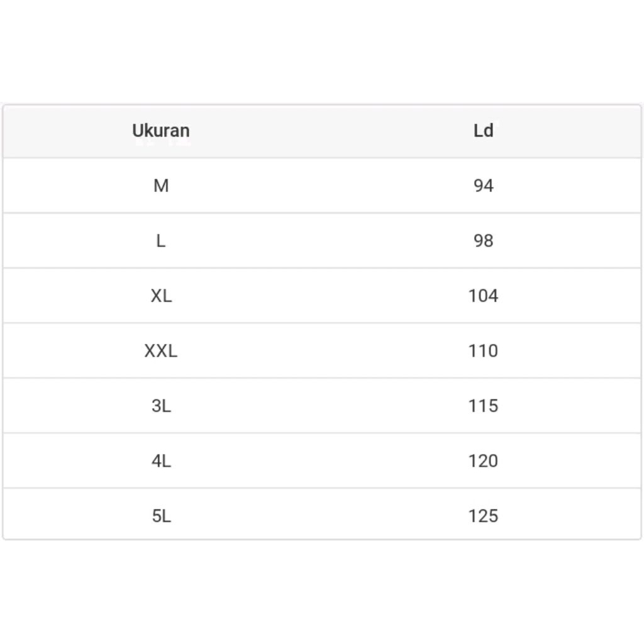
Task: Select the XXL size cell
Action: point(161,351)
